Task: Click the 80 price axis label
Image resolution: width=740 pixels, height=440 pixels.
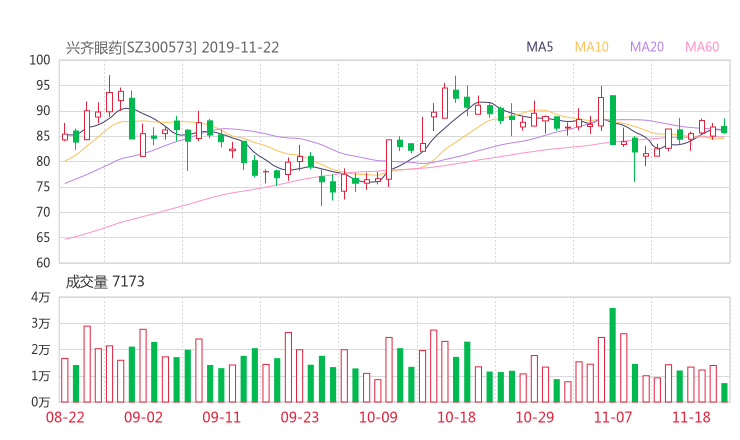Action: click(44, 161)
